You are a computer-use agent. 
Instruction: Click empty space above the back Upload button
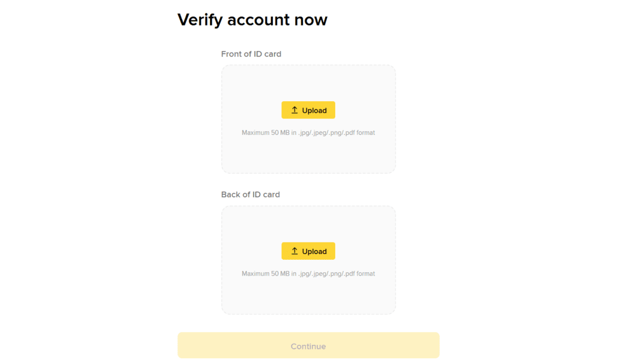tap(308, 224)
